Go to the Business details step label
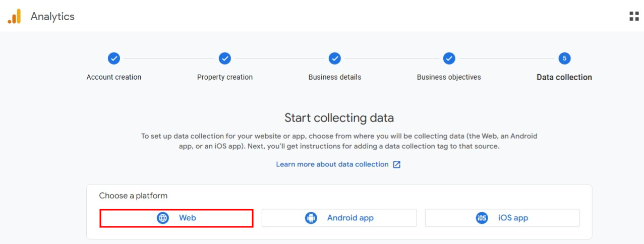This screenshot has height=244, width=644. [335, 77]
